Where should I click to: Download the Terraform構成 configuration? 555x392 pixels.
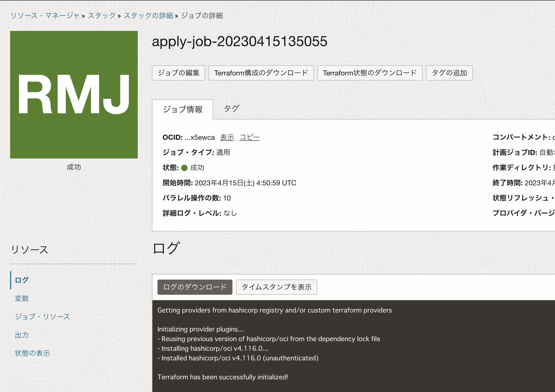(x=261, y=73)
